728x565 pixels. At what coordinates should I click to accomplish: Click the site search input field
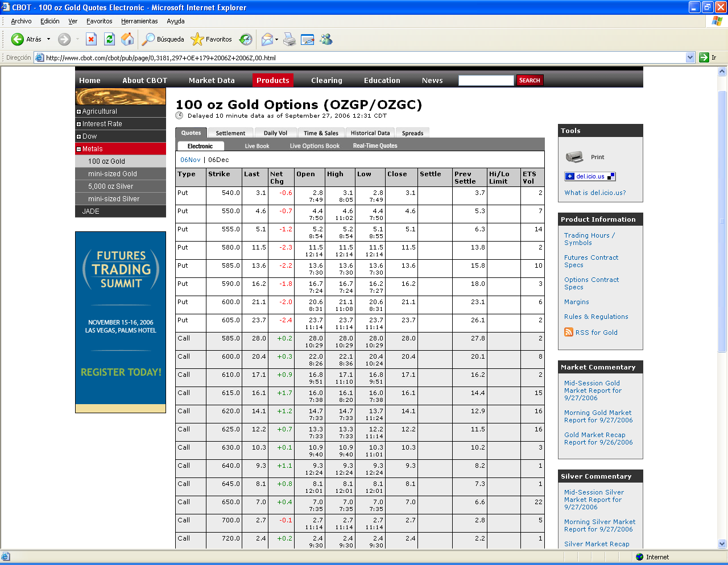click(x=486, y=80)
